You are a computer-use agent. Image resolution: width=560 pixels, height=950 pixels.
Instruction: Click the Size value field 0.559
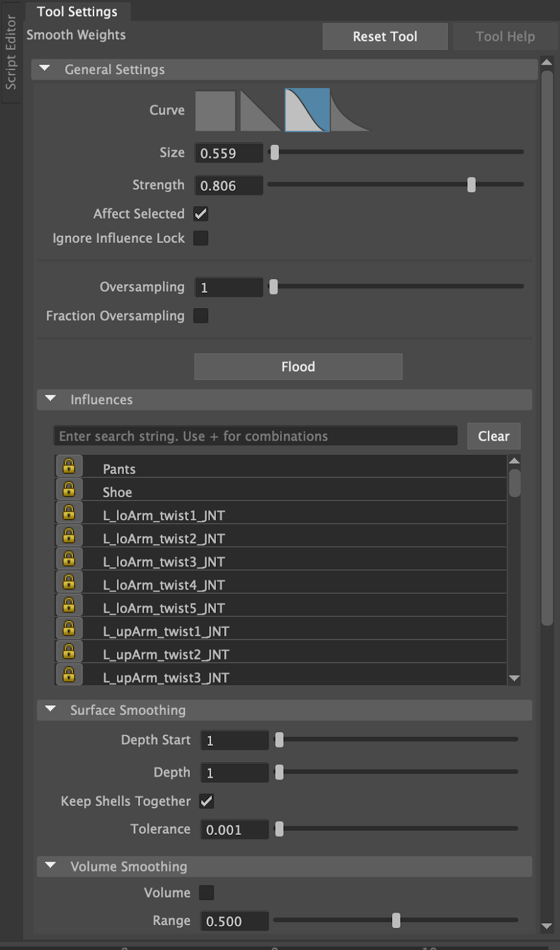coord(229,153)
